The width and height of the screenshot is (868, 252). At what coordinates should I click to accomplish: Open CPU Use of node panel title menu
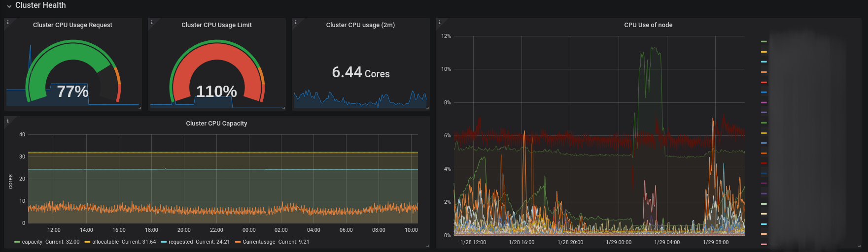(648, 25)
